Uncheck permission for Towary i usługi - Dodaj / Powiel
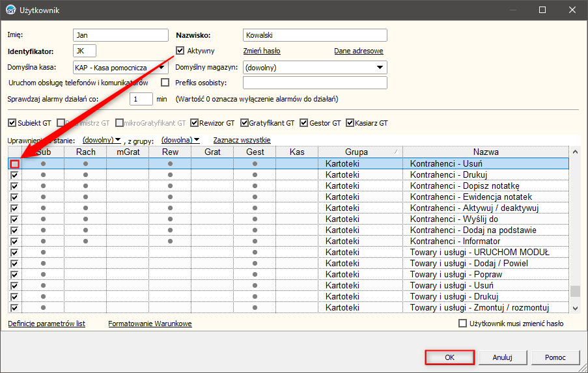This screenshot has width=588, height=373. (x=14, y=264)
